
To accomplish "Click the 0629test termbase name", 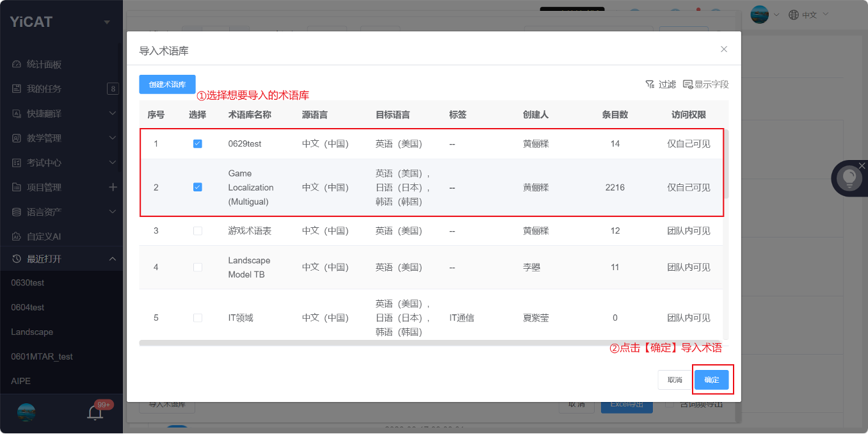I will coord(245,144).
